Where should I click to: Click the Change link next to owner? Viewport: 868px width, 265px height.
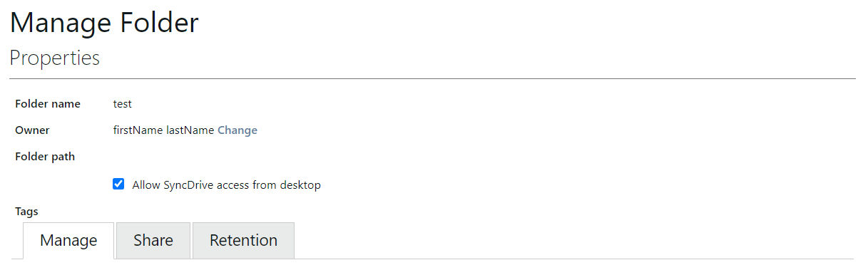pos(238,130)
